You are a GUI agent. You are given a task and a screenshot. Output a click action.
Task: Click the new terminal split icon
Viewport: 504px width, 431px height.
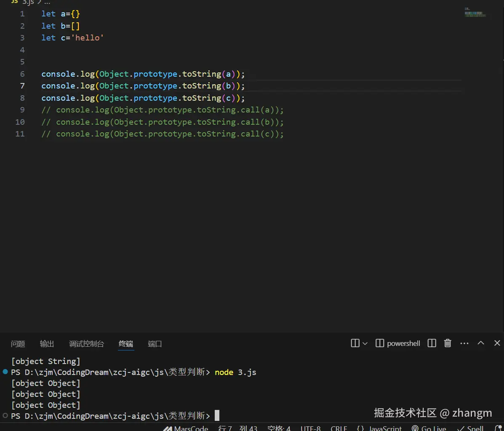(355, 343)
